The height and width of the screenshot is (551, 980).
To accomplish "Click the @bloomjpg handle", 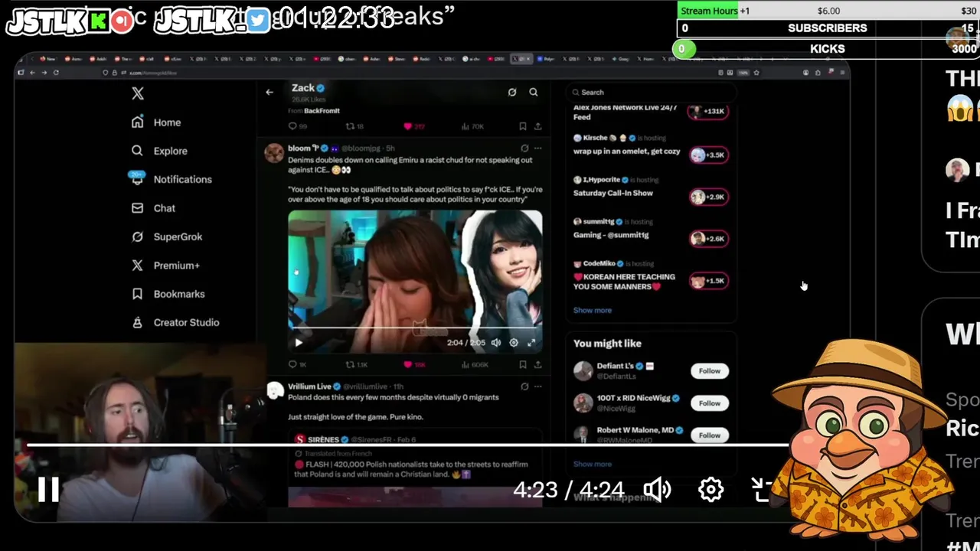I will point(361,148).
